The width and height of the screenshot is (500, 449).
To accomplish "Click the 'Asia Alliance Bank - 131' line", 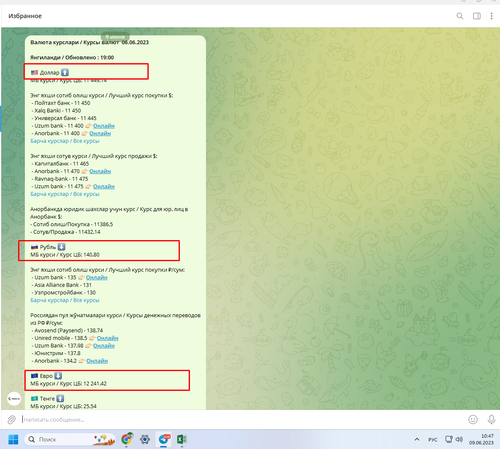I will tap(61, 285).
